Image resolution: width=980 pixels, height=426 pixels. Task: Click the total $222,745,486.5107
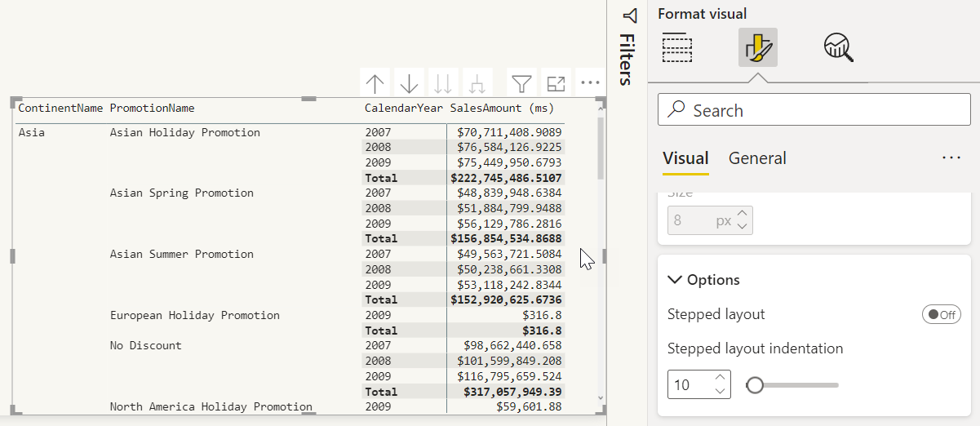pyautogui.click(x=506, y=178)
